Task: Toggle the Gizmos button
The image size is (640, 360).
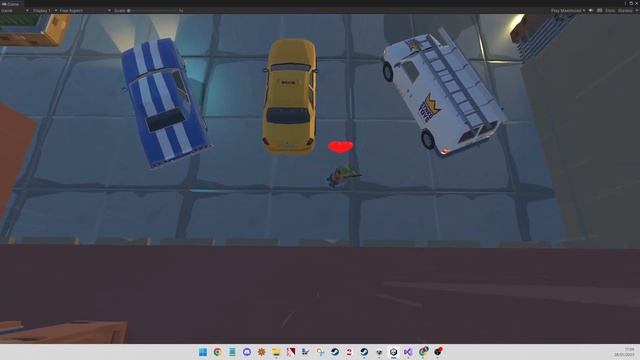Action: [x=624, y=11]
